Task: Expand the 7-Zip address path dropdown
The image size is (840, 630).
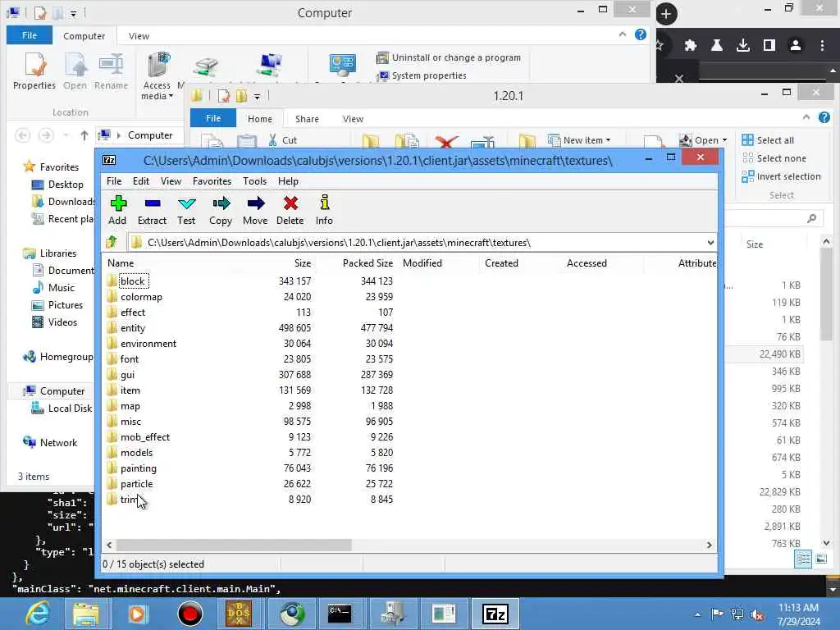Action: (710, 243)
